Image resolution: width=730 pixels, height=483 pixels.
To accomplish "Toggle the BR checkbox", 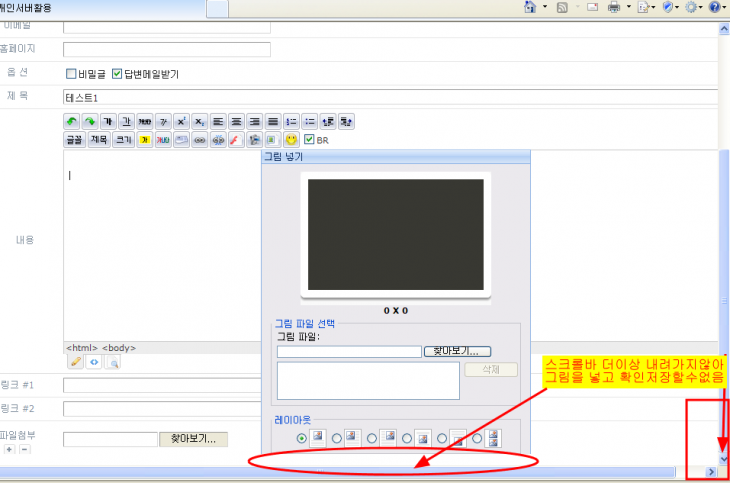I will pos(309,140).
